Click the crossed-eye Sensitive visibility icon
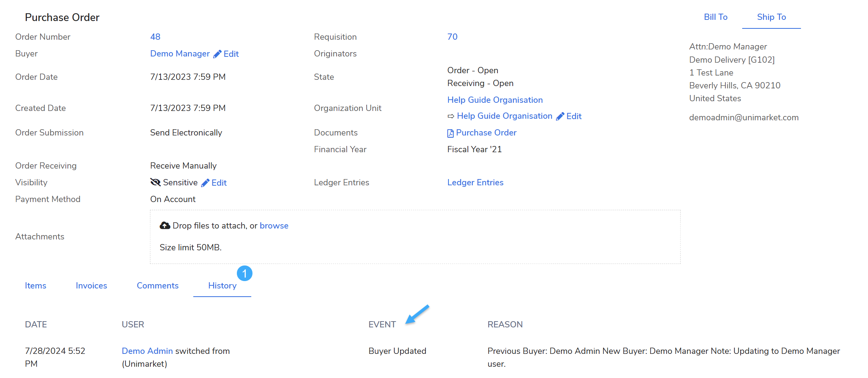The width and height of the screenshot is (868, 378). tap(155, 182)
